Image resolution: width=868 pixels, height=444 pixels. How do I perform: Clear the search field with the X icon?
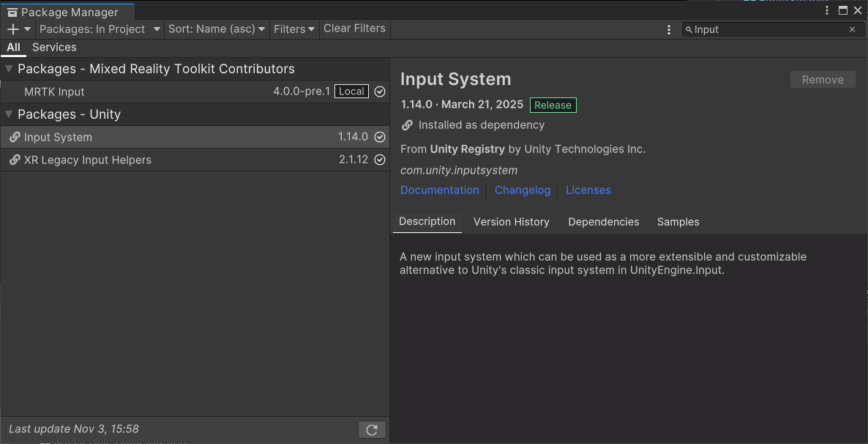coord(852,29)
